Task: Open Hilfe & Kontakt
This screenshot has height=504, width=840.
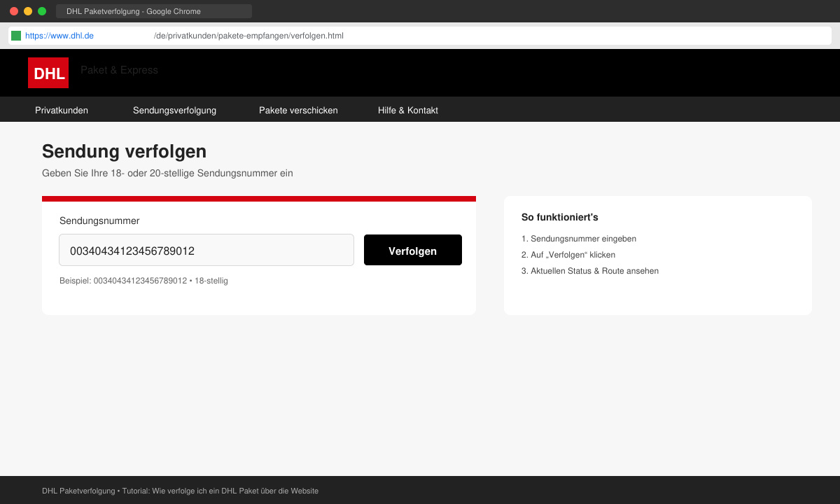Action: pos(408,110)
